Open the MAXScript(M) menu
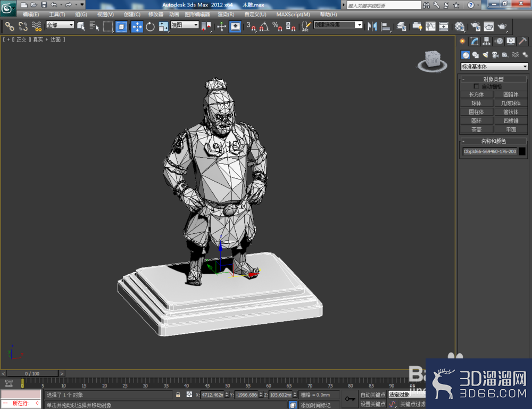The width and height of the screenshot is (532, 409). tap(293, 14)
